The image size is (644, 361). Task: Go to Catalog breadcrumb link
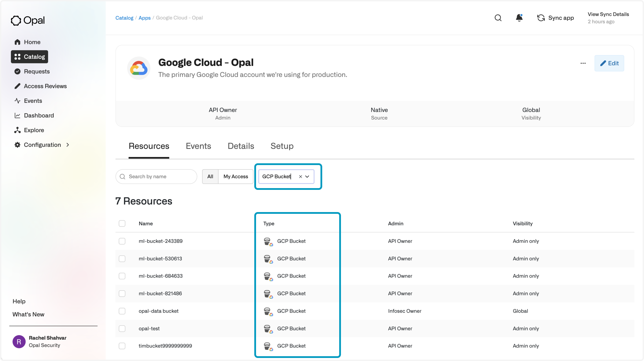[124, 18]
